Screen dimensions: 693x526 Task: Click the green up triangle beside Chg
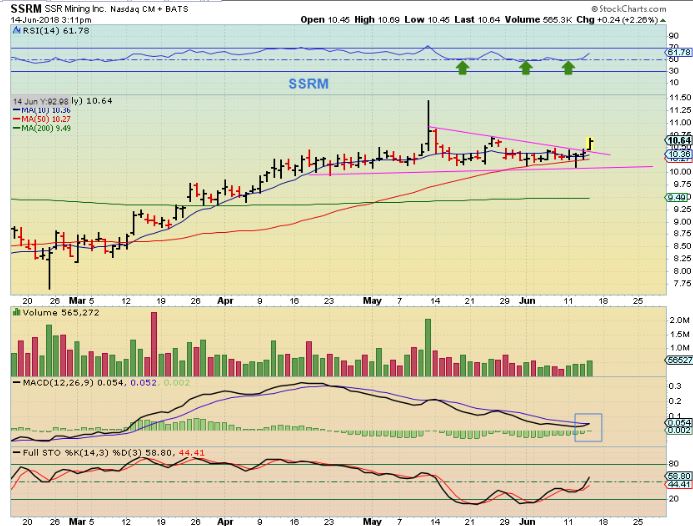tap(663, 20)
